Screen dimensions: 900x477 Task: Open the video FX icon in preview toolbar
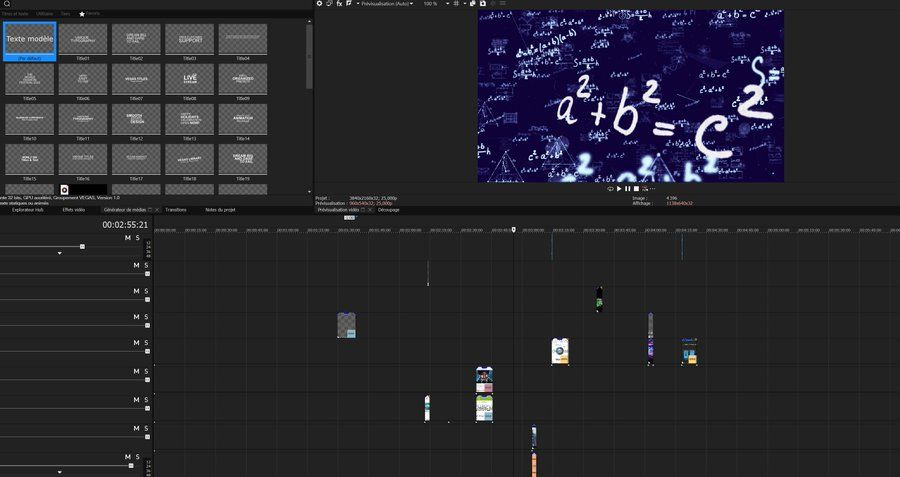[339, 4]
